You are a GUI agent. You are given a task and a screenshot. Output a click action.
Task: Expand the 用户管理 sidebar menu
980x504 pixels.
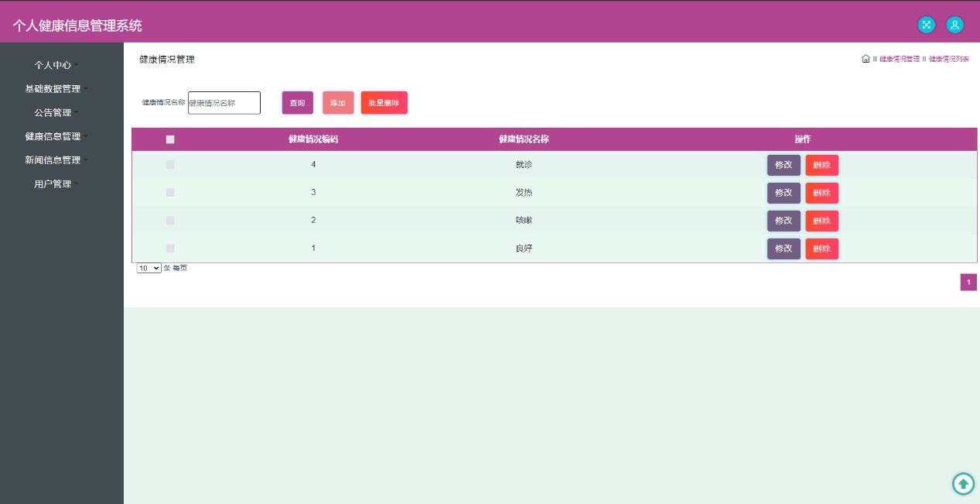click(x=56, y=183)
